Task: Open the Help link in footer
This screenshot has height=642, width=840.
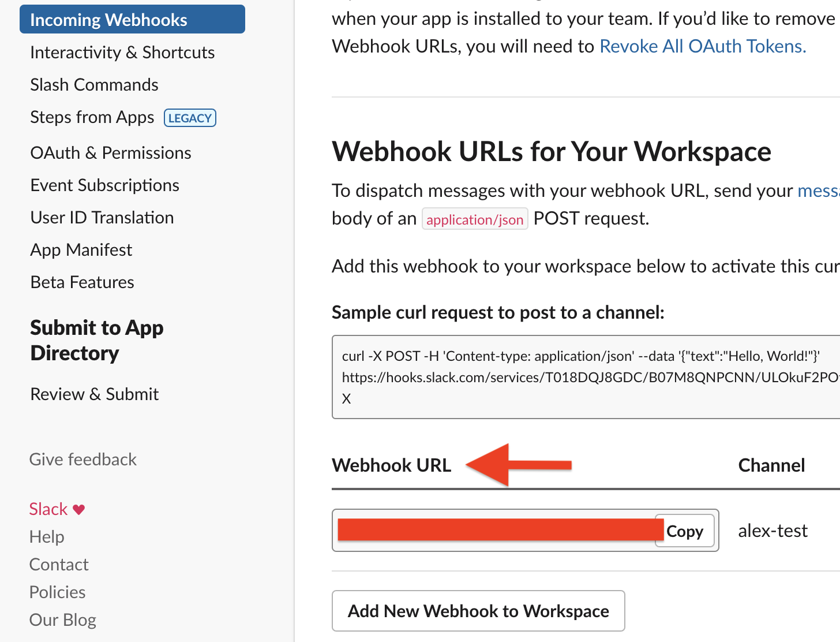Action: point(47,536)
